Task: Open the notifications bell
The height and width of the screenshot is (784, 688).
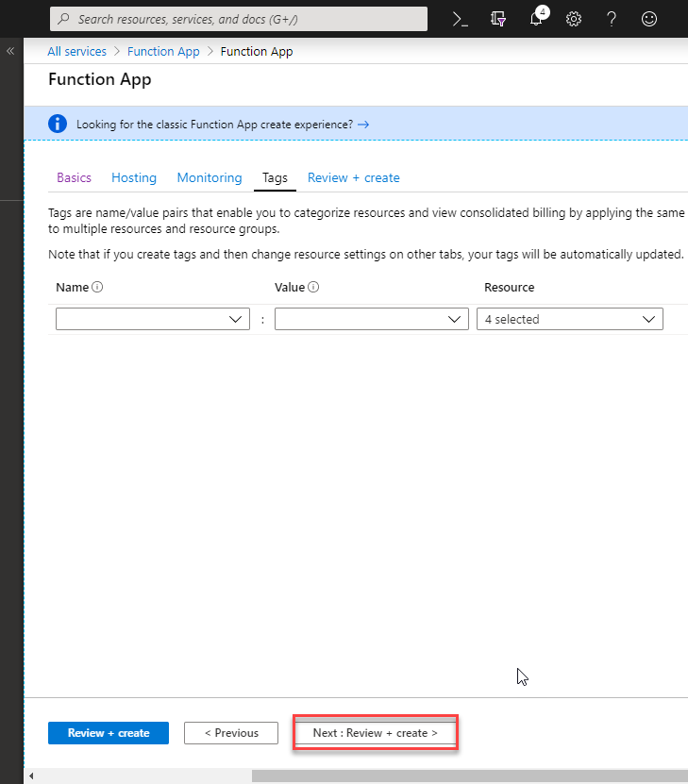Action: [x=536, y=19]
